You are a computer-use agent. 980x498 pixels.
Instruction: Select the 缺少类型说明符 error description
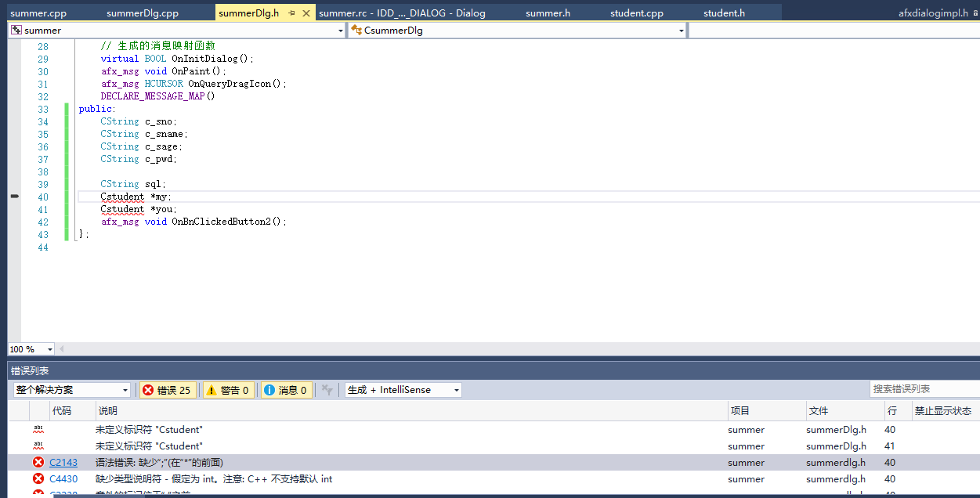click(x=214, y=479)
